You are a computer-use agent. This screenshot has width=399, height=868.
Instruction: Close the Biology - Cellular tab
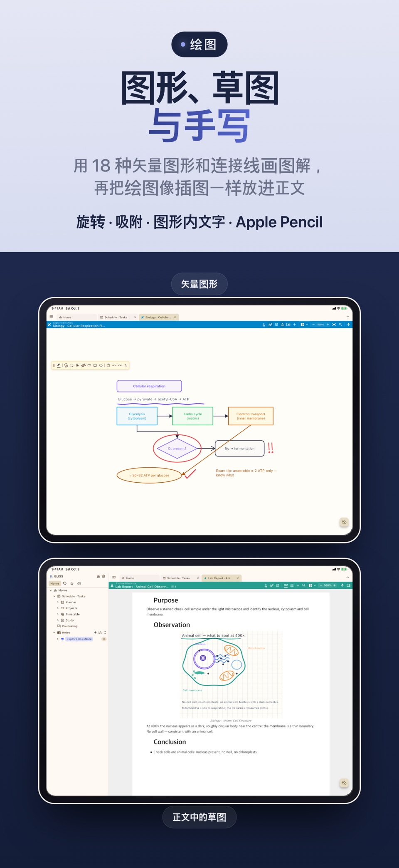click(x=175, y=317)
